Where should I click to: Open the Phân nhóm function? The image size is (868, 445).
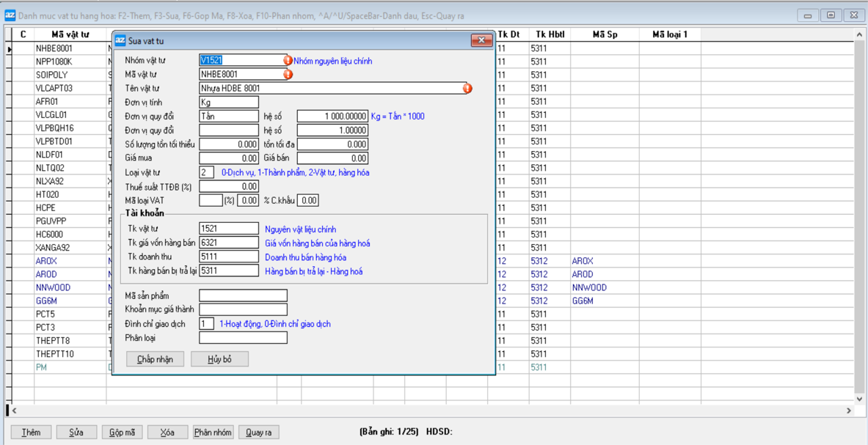point(213,433)
